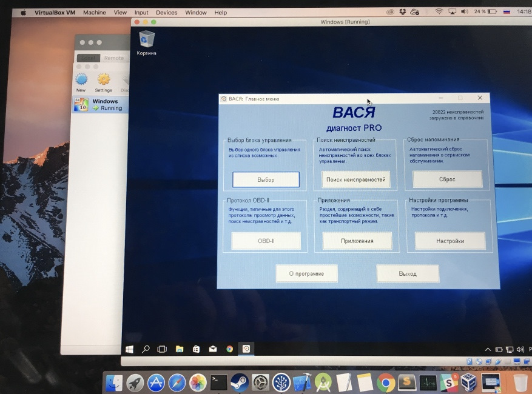Screen dimensions: 532x394
Task: Open the Window menu
Action: (x=196, y=13)
